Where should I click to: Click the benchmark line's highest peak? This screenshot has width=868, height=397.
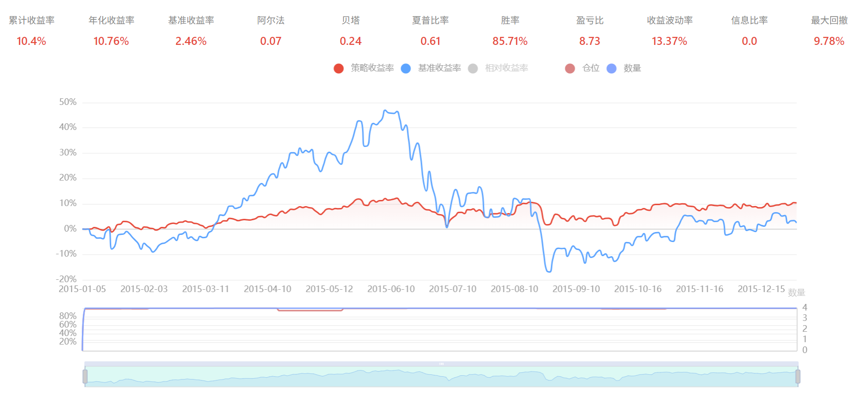click(386, 111)
